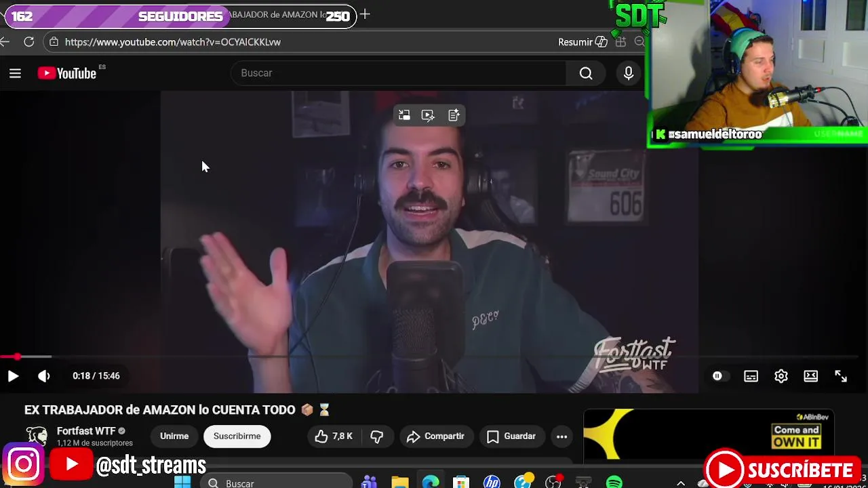The width and height of the screenshot is (868, 488).
Task: Expand hidden system tray icons chevron
Action: 681,483
